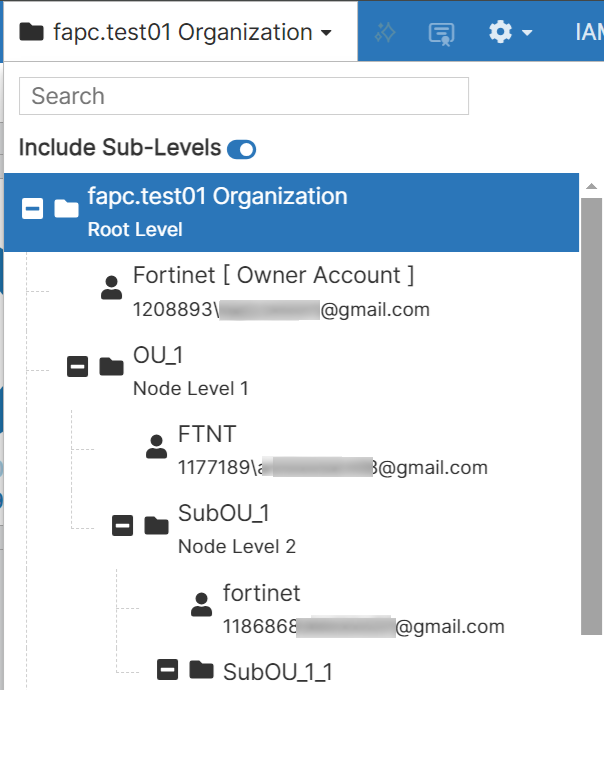Collapse the SubOU_1 tree node
This screenshot has height=773, width=604.
122,525
